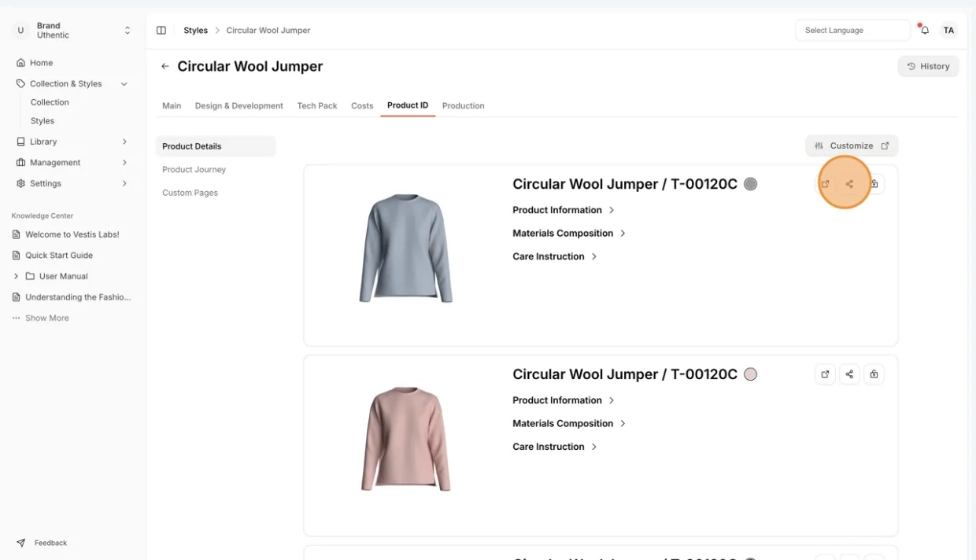The width and height of the screenshot is (976, 560).
Task: Click the Feedback paper plane icon
Action: click(20, 543)
